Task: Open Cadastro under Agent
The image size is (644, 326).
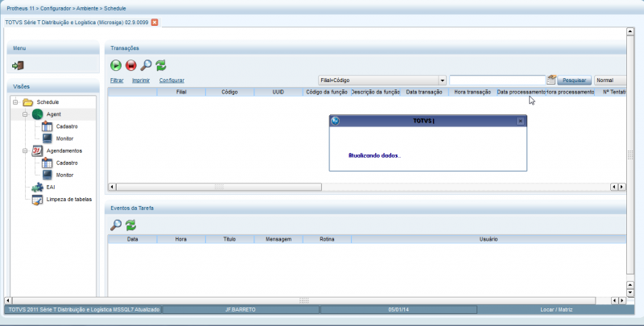Action: pos(67,126)
